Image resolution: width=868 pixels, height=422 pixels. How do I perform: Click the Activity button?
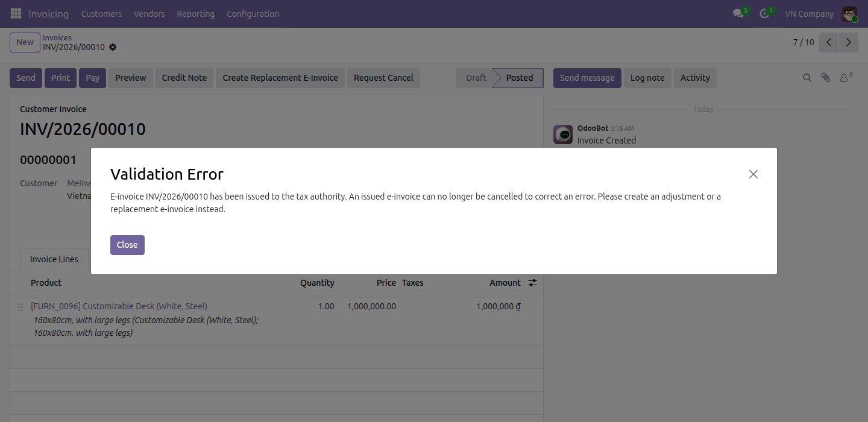tap(695, 78)
